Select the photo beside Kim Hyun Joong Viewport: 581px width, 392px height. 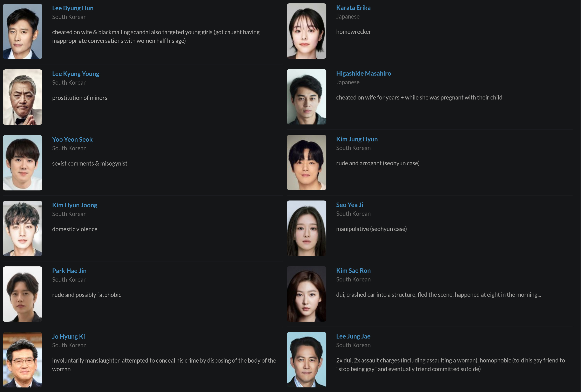click(x=22, y=229)
